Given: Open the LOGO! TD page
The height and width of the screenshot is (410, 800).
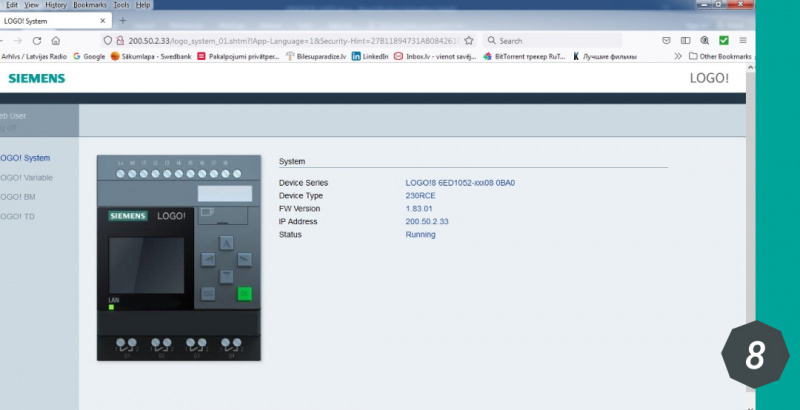Looking at the screenshot, I should 20,216.
